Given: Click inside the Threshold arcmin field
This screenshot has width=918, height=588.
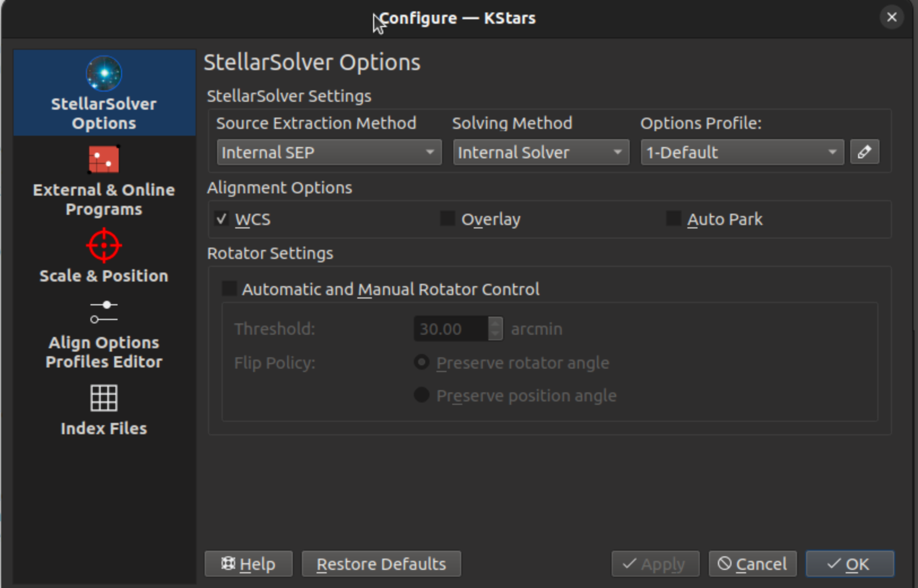Looking at the screenshot, I should coord(449,328).
